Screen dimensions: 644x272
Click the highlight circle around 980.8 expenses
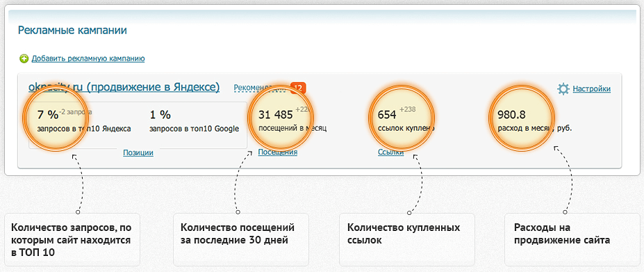tap(521, 118)
